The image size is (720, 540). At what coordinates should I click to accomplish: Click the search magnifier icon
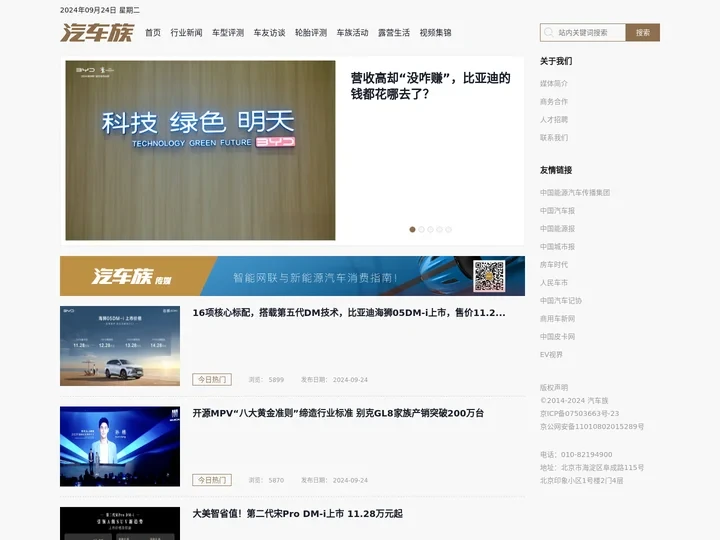click(x=548, y=33)
